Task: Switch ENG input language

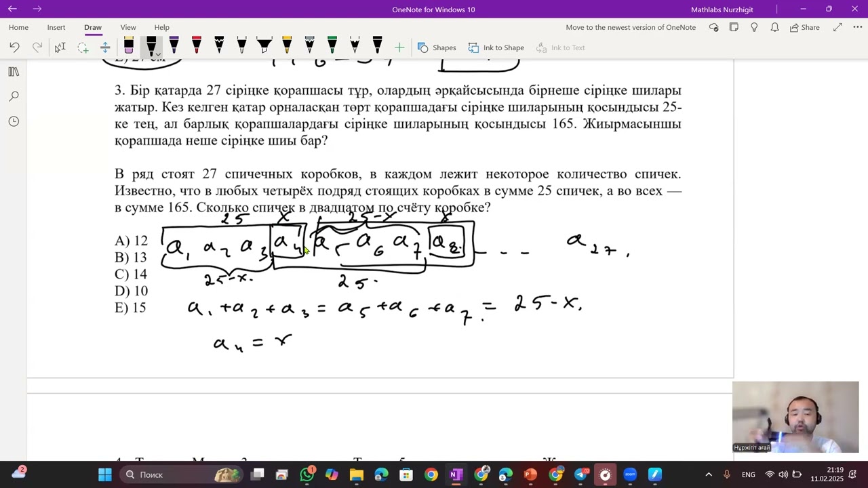Action: click(749, 474)
